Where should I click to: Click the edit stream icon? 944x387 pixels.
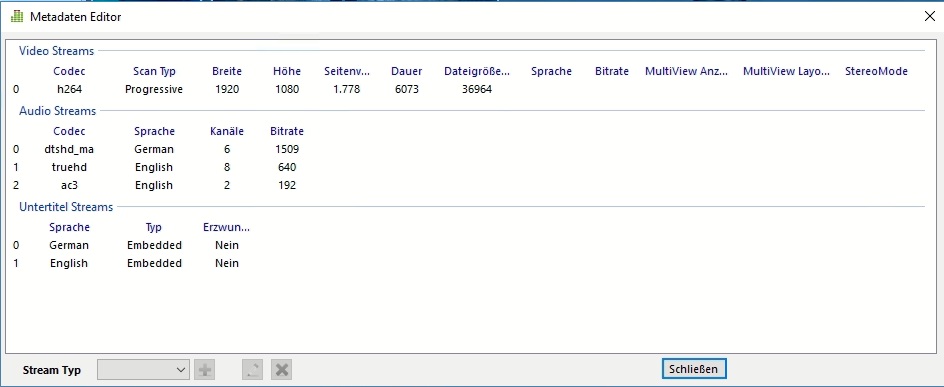tap(253, 370)
